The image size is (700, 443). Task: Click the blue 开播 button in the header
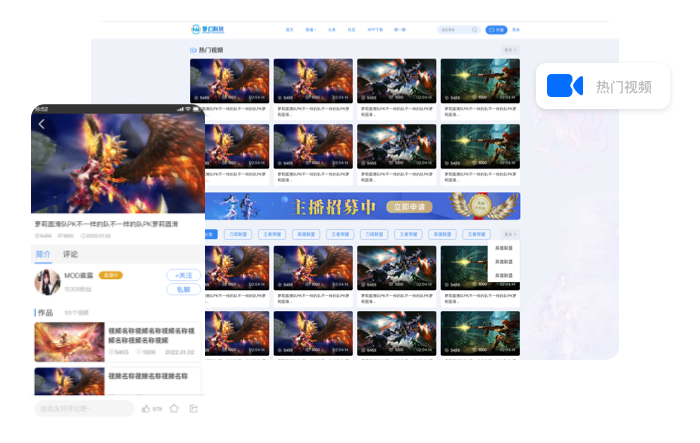[x=496, y=30]
